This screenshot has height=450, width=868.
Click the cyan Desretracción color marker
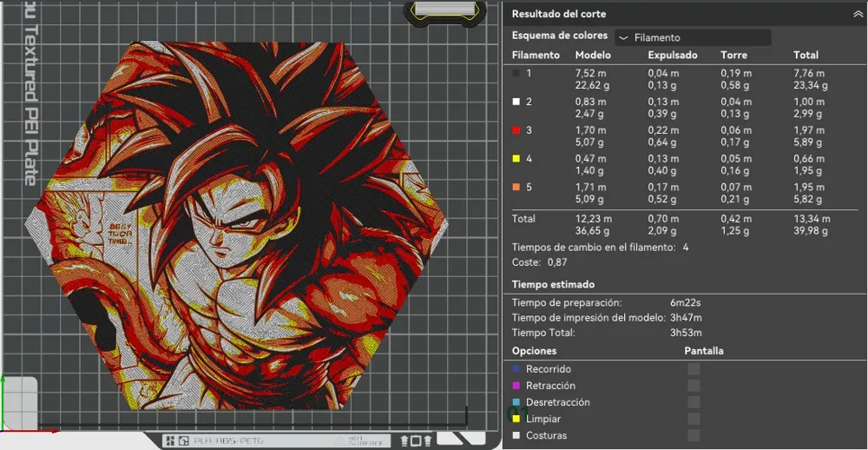coord(516,402)
